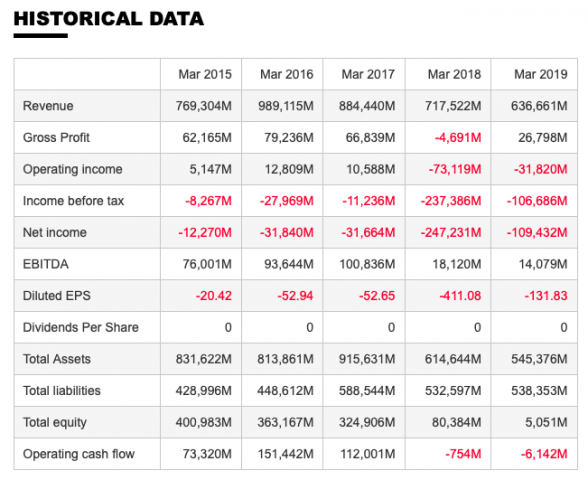The height and width of the screenshot is (480, 588).
Task: Click the Gross Profit row label
Action: (x=56, y=138)
